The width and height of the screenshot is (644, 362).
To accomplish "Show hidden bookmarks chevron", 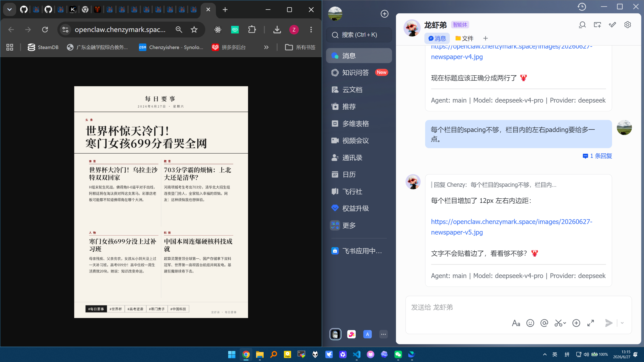I will (266, 47).
